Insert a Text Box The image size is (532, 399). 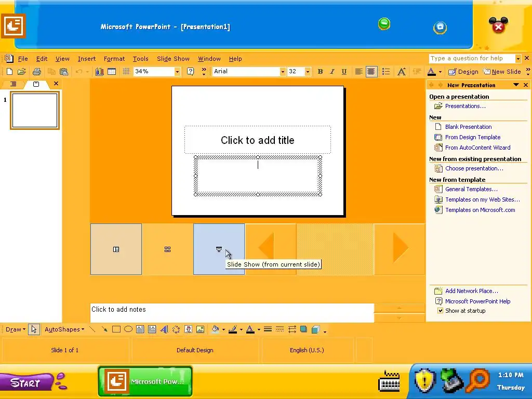click(x=140, y=329)
